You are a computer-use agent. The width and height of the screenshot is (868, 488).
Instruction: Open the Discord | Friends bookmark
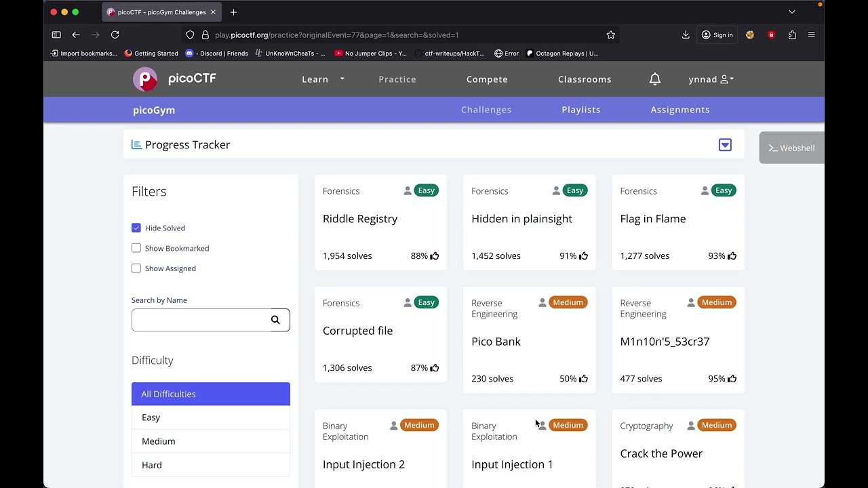point(216,54)
